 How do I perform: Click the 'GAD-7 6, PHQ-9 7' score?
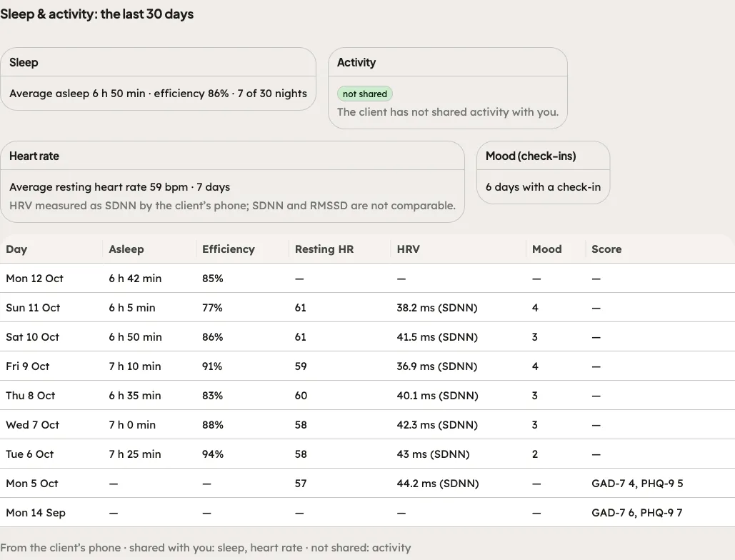pyautogui.click(x=636, y=513)
